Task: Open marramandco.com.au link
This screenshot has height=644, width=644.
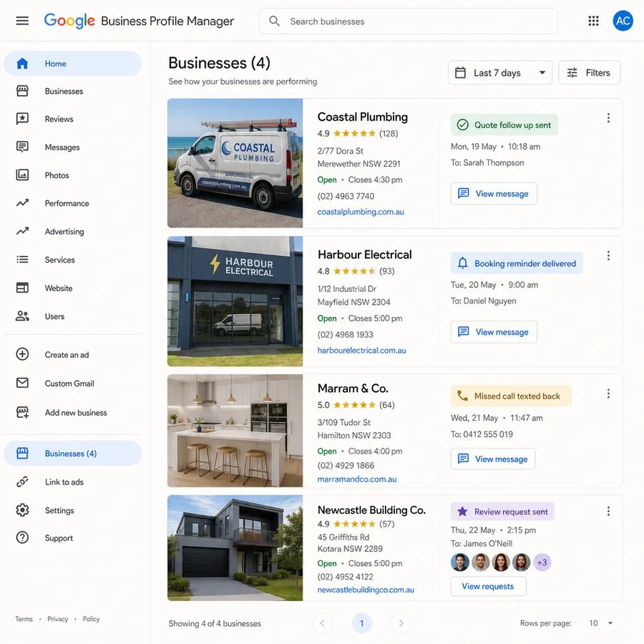Action: click(357, 479)
